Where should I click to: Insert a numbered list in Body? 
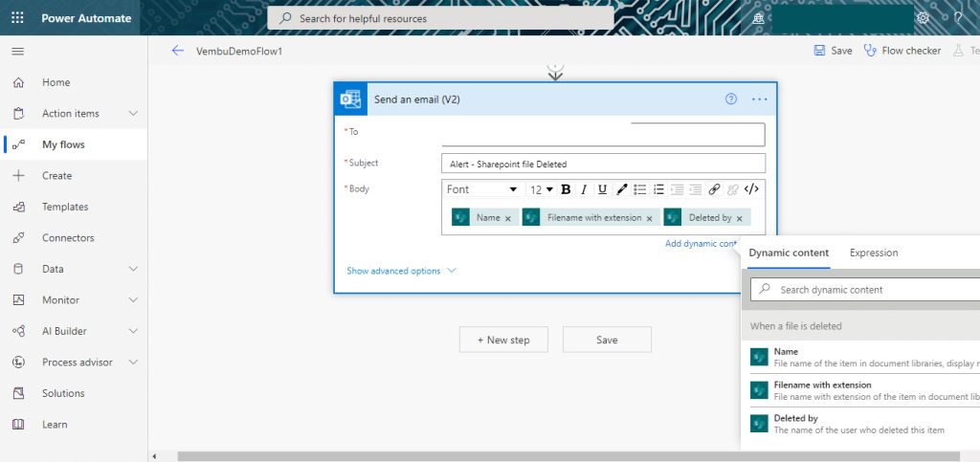pos(658,189)
